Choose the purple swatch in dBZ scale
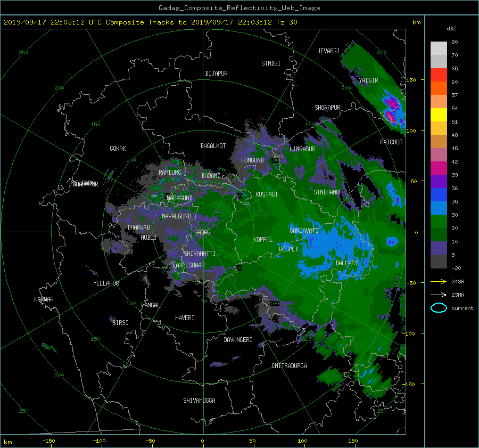The image size is (479, 448). tap(439, 181)
